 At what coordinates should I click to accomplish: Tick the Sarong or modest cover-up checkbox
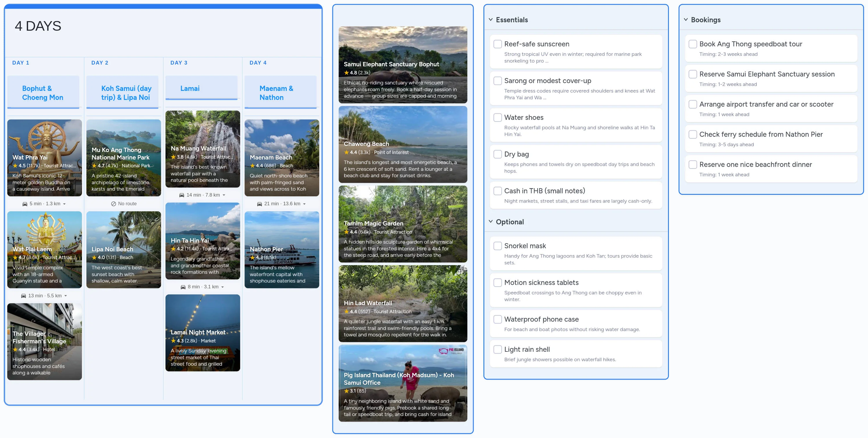[x=498, y=81]
